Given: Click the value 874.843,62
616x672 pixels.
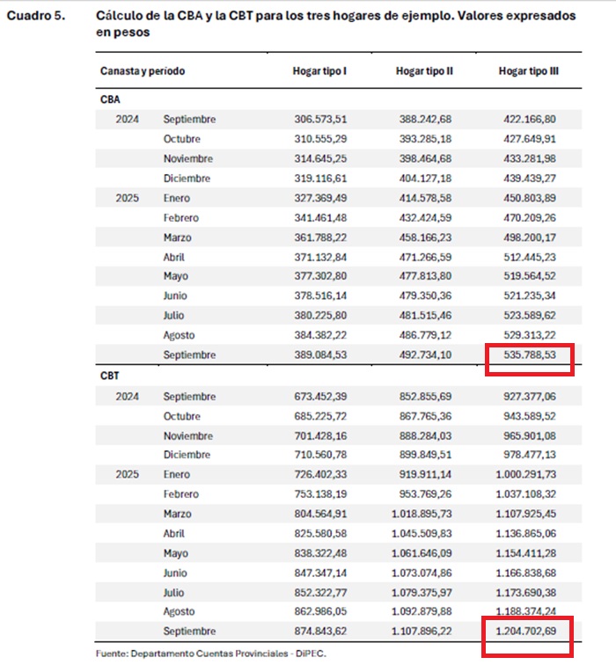Looking at the screenshot, I should (x=321, y=631).
